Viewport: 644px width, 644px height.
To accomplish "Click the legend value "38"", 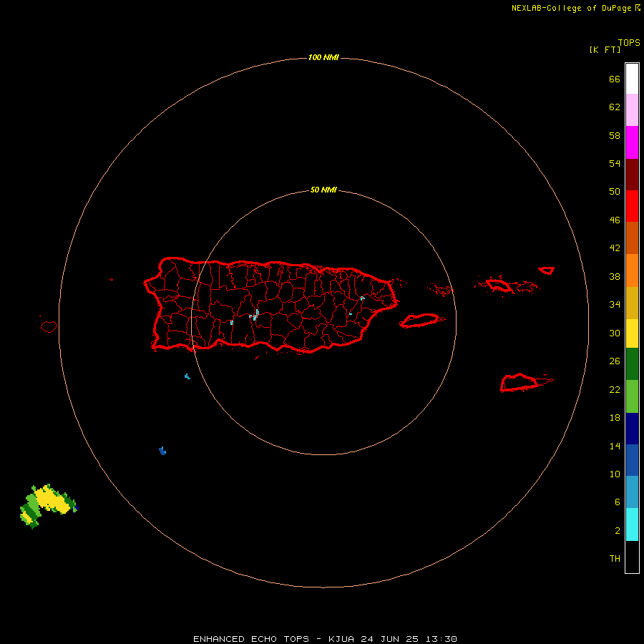I will [x=615, y=276].
